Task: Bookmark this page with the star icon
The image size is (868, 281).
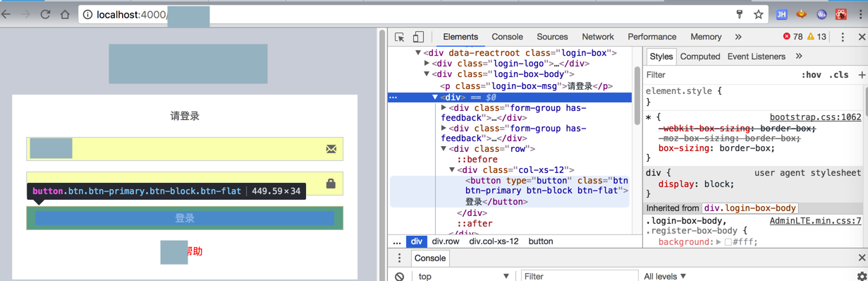Action: [x=759, y=14]
